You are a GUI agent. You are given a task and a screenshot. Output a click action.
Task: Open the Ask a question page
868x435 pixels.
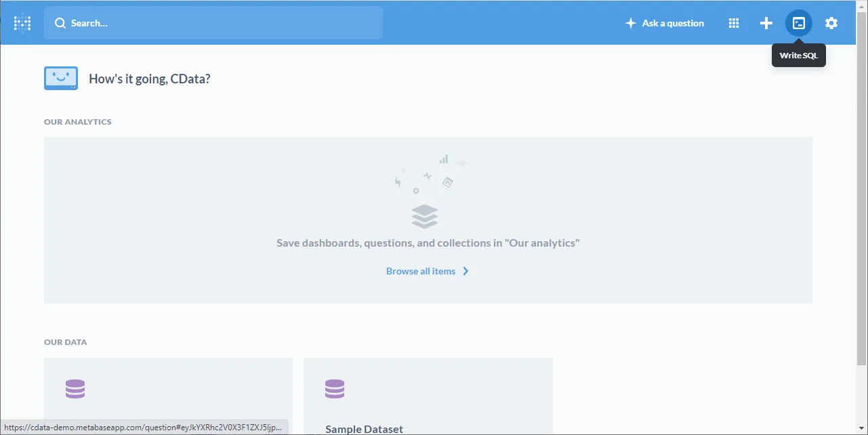click(672, 23)
